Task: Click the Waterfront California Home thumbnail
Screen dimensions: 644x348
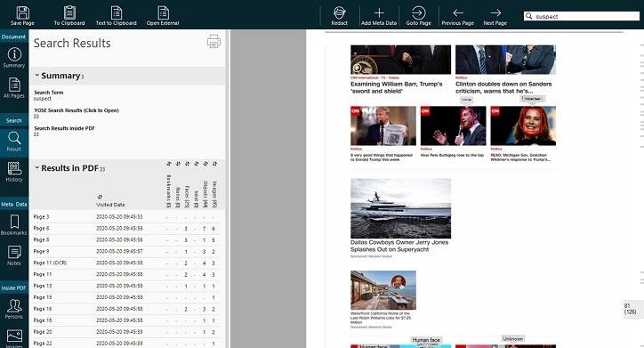Action: 383,289
